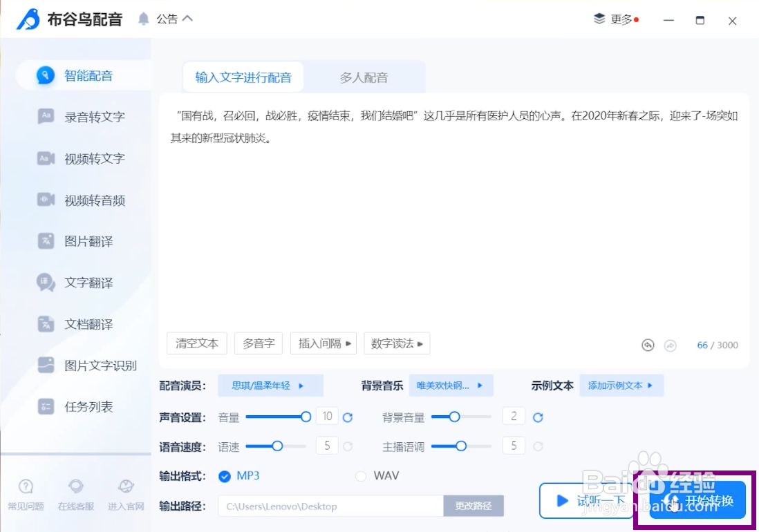Expand the 插入间隔 dropdown
The image size is (759, 532).
(x=324, y=343)
